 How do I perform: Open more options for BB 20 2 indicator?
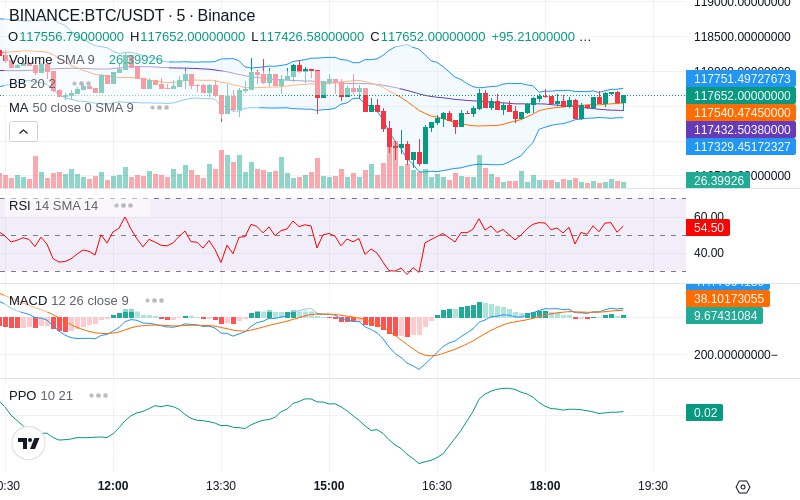click(x=82, y=84)
